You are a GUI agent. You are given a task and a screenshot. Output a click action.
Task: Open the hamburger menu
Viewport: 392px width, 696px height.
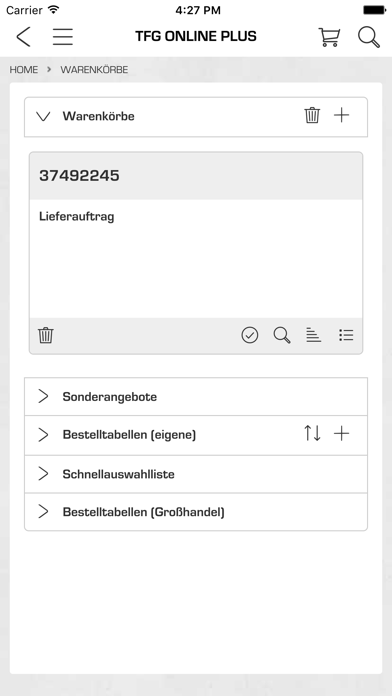point(63,36)
